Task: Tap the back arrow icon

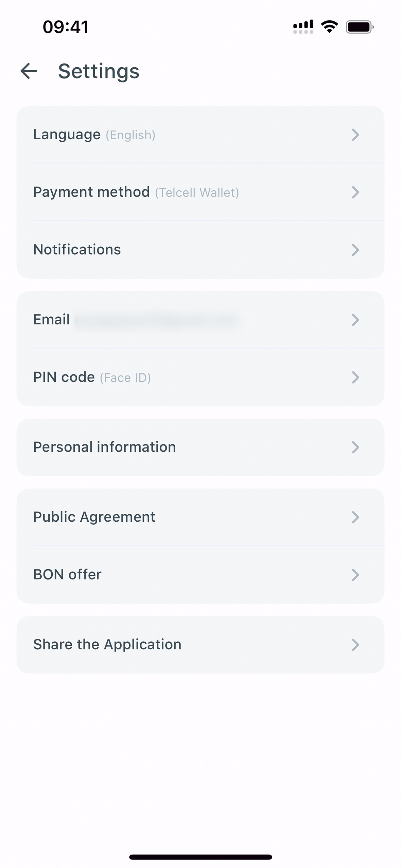Action: coord(29,71)
